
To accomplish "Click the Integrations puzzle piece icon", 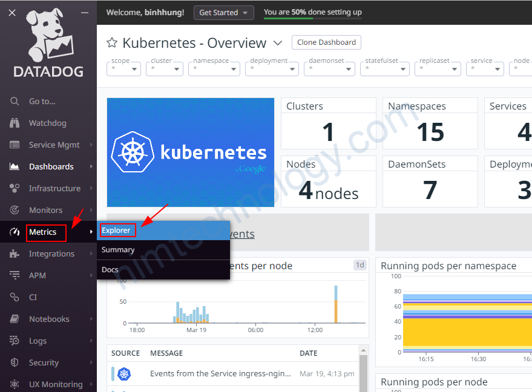I will coord(15,253).
